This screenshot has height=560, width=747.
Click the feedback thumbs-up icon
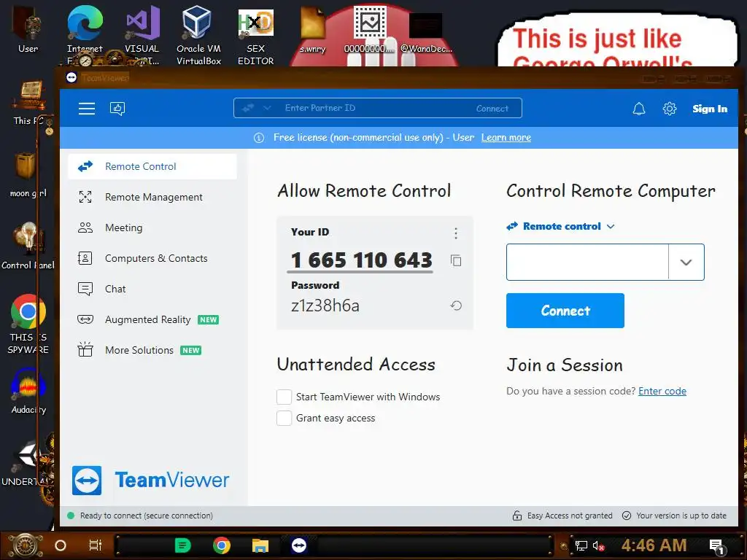117,109
